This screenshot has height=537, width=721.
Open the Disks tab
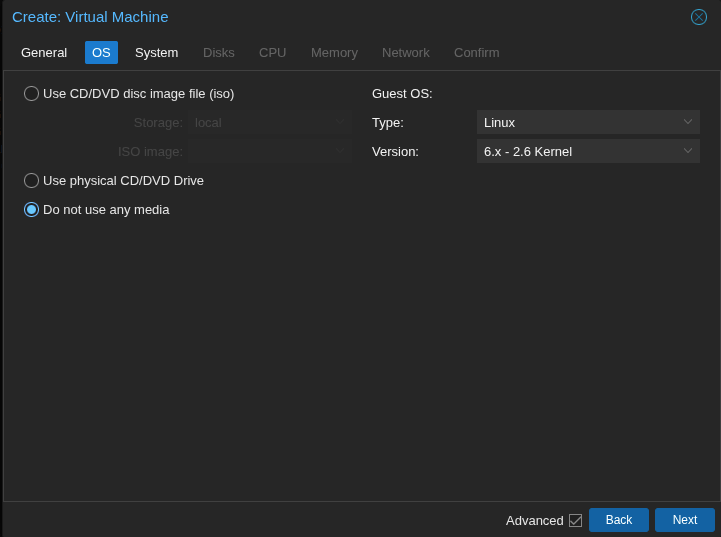[219, 53]
